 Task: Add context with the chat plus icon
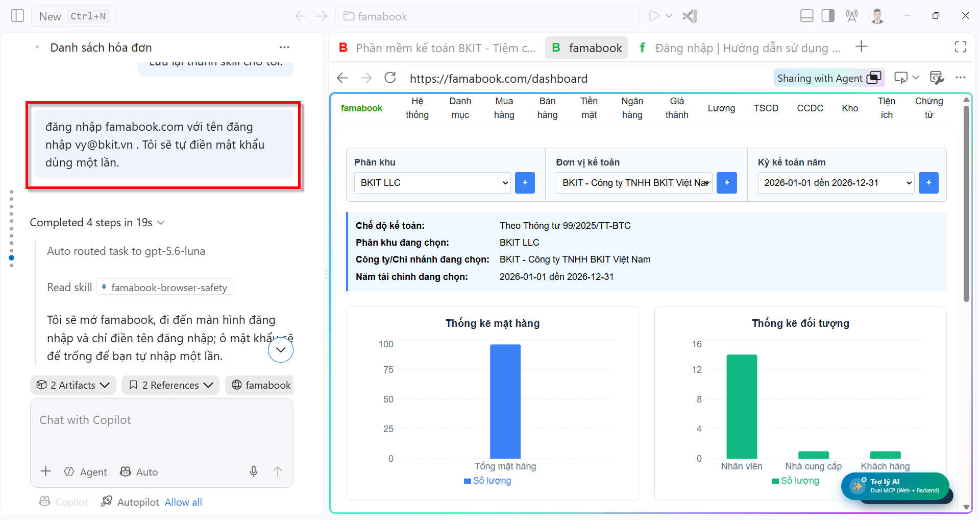tap(46, 471)
